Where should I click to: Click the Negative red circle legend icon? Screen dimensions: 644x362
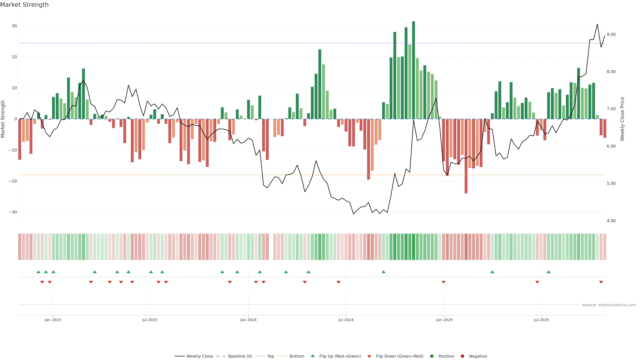coord(462,356)
